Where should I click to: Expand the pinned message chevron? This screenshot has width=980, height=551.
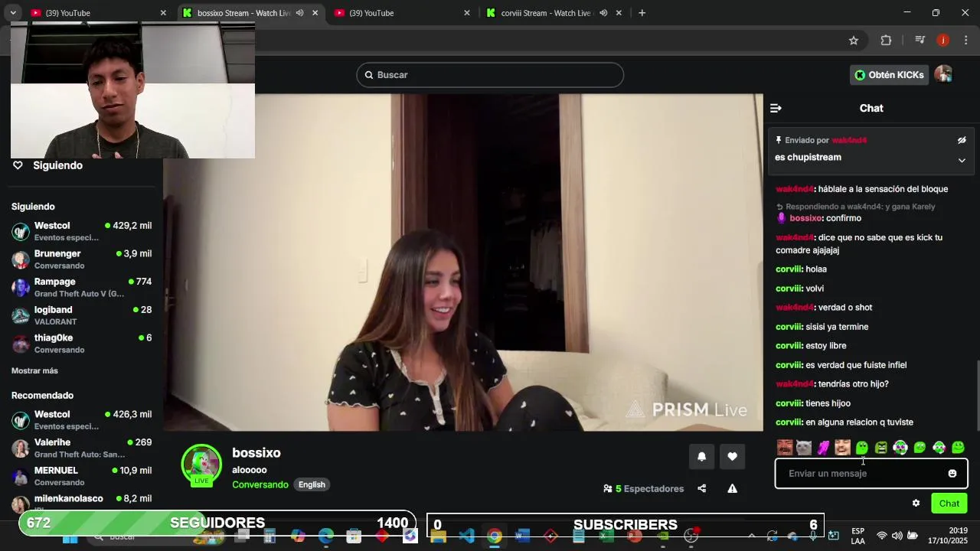tap(962, 160)
